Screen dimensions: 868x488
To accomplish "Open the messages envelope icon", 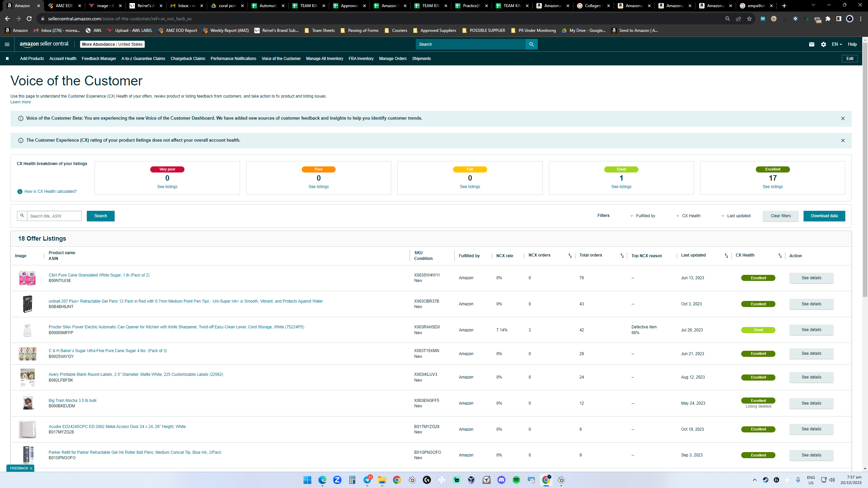I will [811, 44].
